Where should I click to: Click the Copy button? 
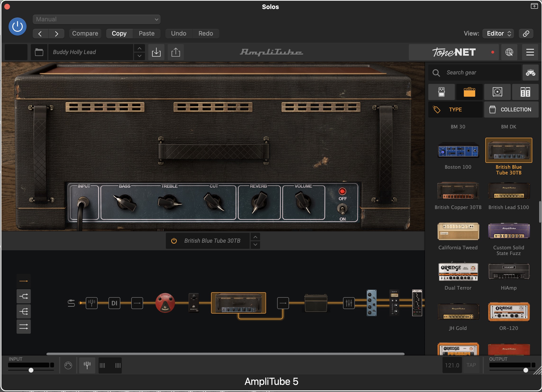point(119,33)
